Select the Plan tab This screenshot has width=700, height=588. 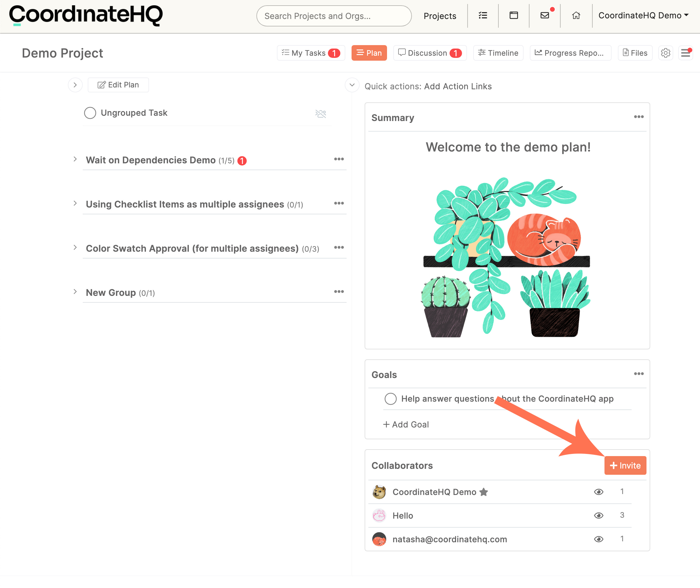[x=369, y=53]
